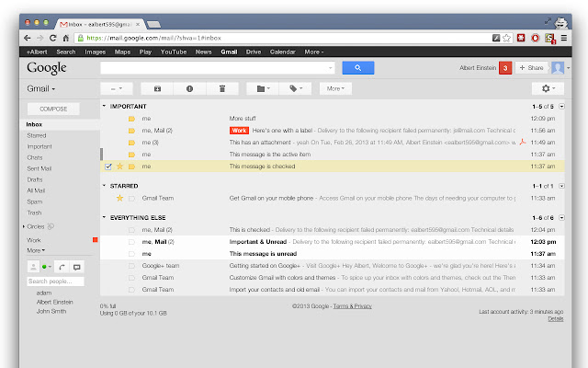Open the browser home page icon

pos(66,38)
